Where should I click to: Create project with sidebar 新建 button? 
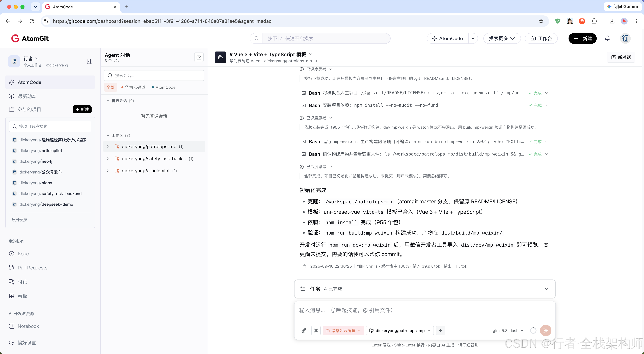(82, 109)
